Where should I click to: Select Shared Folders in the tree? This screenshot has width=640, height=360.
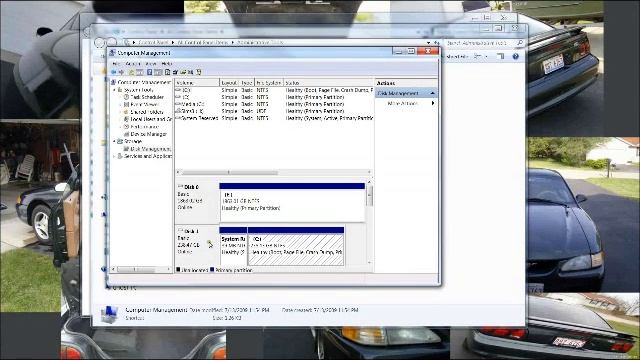(x=147, y=112)
